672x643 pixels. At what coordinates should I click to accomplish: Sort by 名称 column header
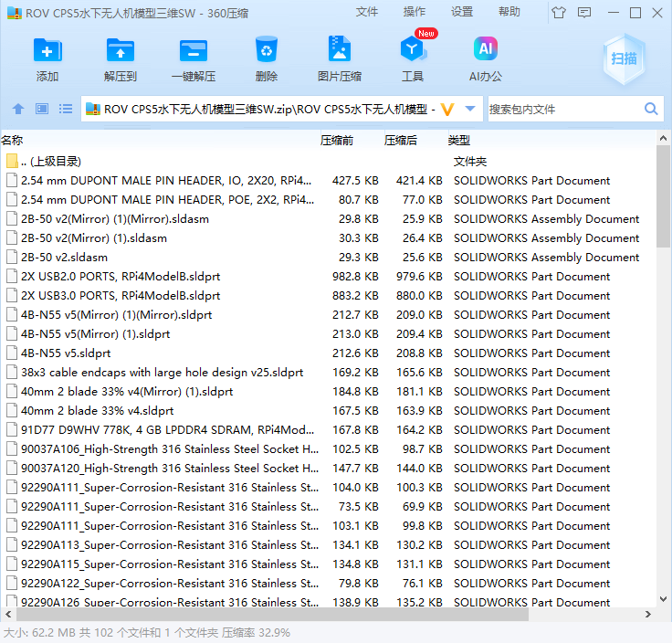coord(12,140)
